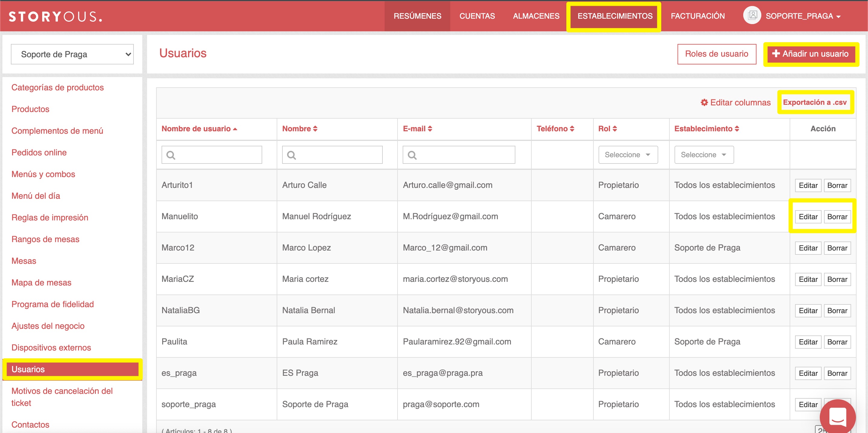Export users with Exportación a .csv

(x=815, y=102)
